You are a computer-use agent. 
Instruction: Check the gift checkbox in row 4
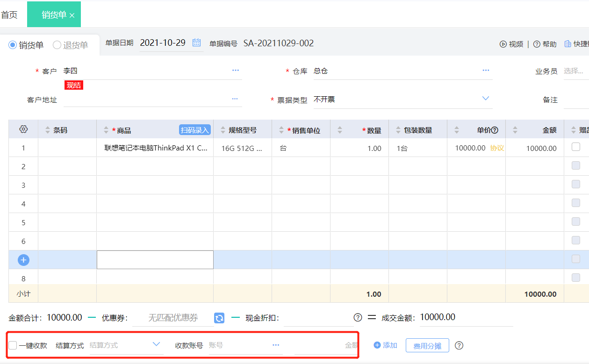(x=576, y=203)
